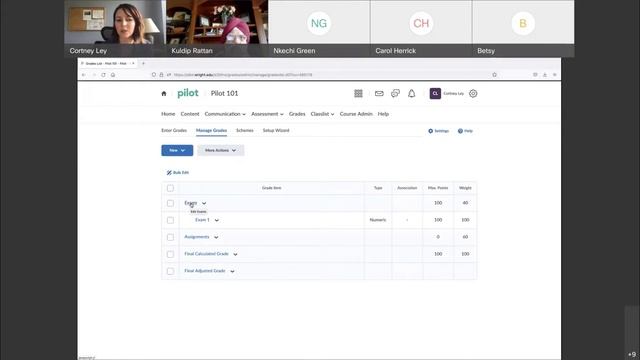
Task: Click the Numeric type cell for Exam 1
Action: pos(378,220)
